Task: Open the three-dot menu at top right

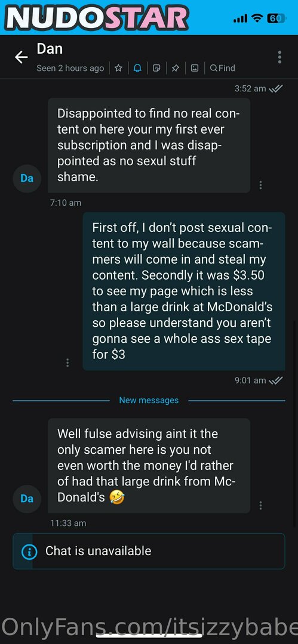Action: tap(279, 57)
